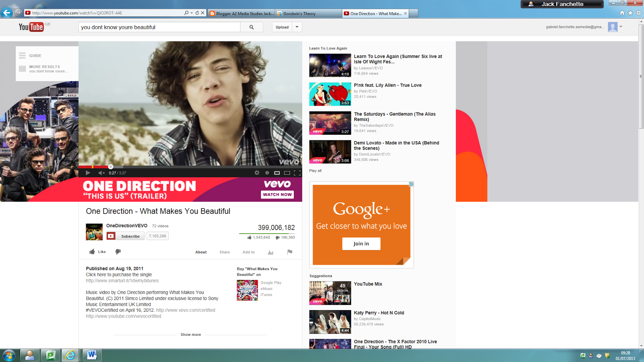Open browser Tools gear icon
Screen dimensions: 644x362
coord(638,13)
